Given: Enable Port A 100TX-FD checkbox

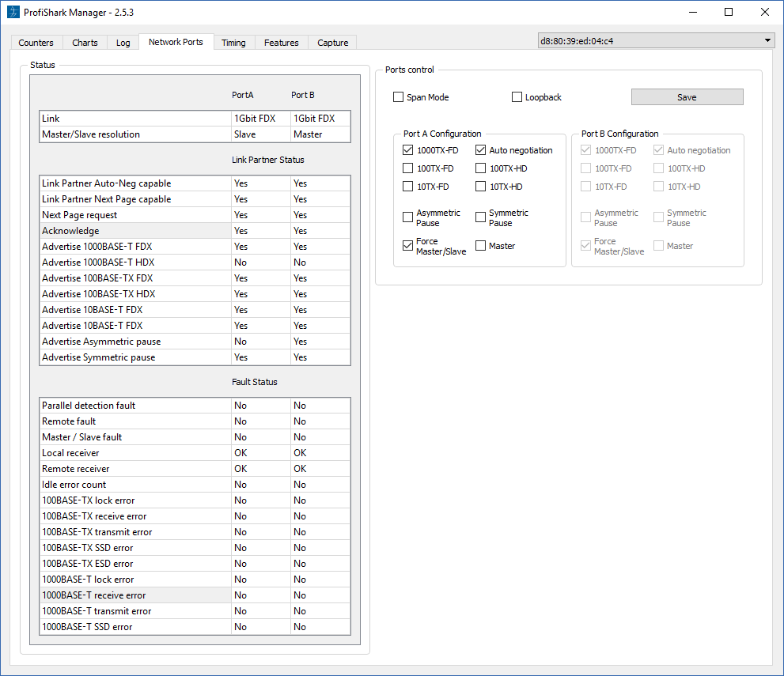Looking at the screenshot, I should coord(408,168).
